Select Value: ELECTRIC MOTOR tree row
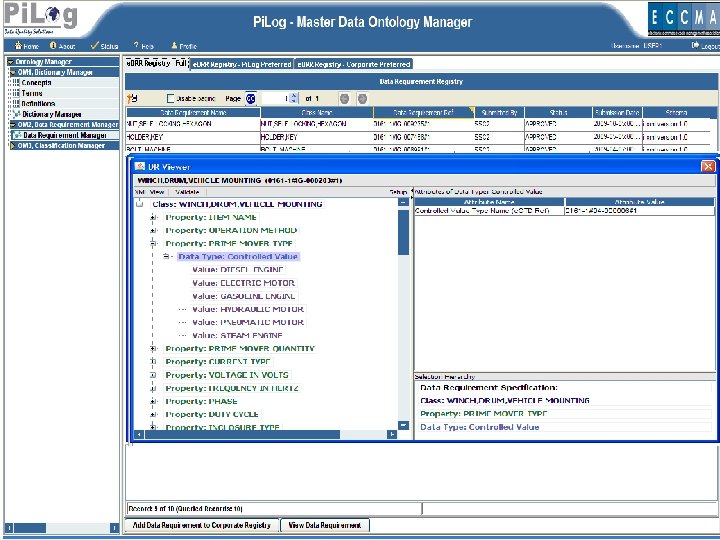Viewport: 720px width, 540px height. tap(243, 283)
